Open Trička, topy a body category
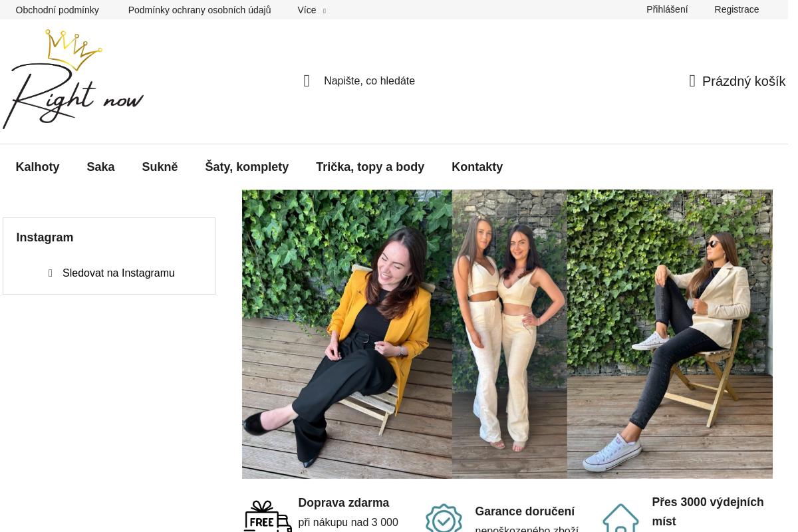Viewport: 798px width, 532px height. click(x=370, y=167)
